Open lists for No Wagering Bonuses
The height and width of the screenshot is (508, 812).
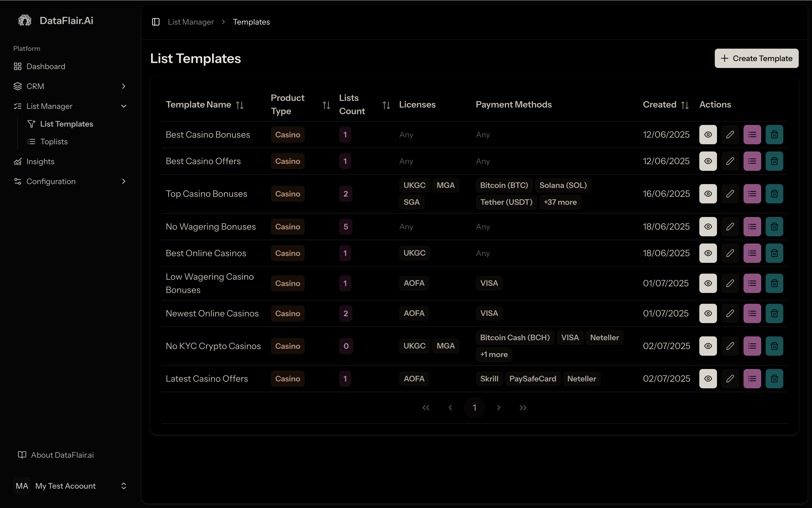[x=752, y=227]
